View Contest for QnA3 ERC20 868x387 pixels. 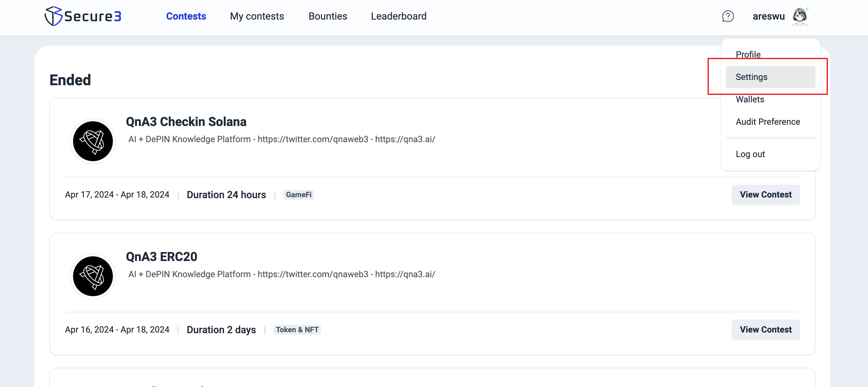pyautogui.click(x=765, y=329)
